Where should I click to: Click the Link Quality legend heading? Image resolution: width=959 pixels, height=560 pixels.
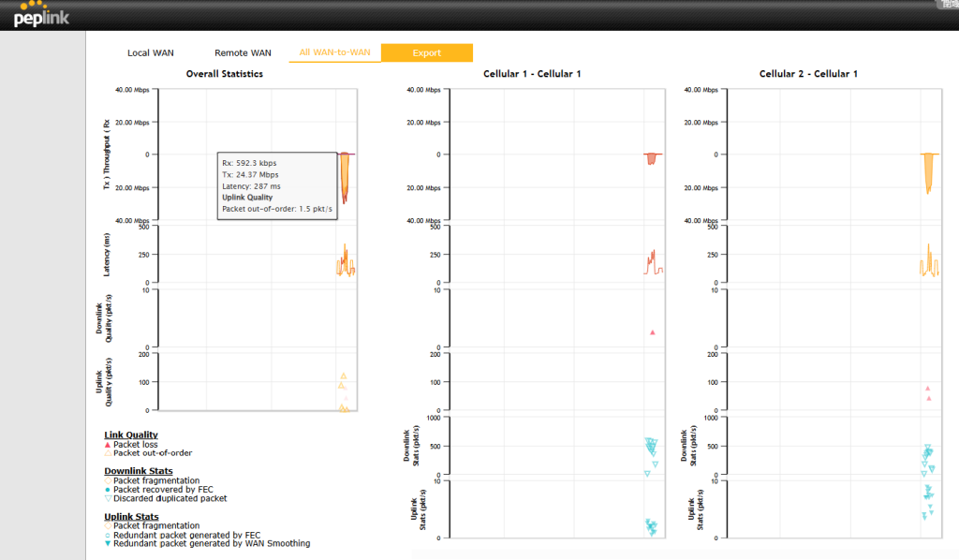(130, 435)
